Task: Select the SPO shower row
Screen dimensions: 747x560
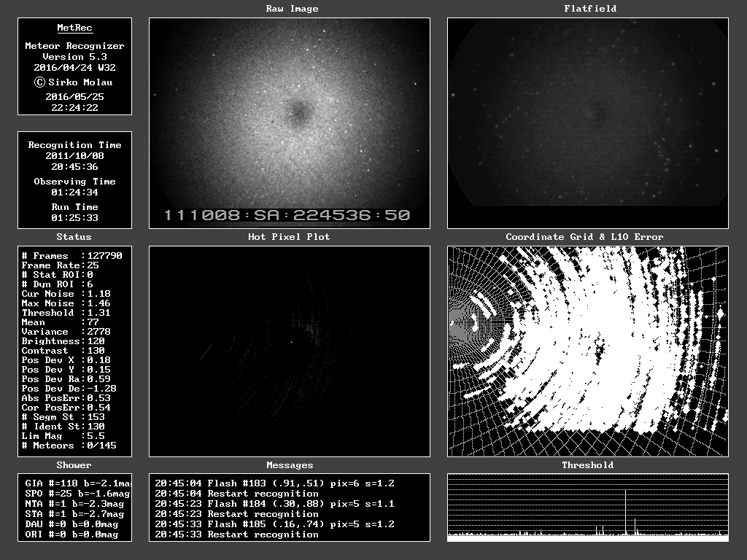Action: (74, 494)
